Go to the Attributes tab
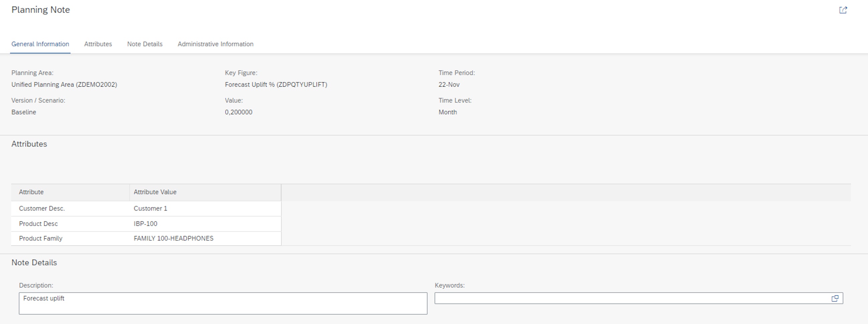The width and height of the screenshot is (868, 324). click(x=98, y=44)
